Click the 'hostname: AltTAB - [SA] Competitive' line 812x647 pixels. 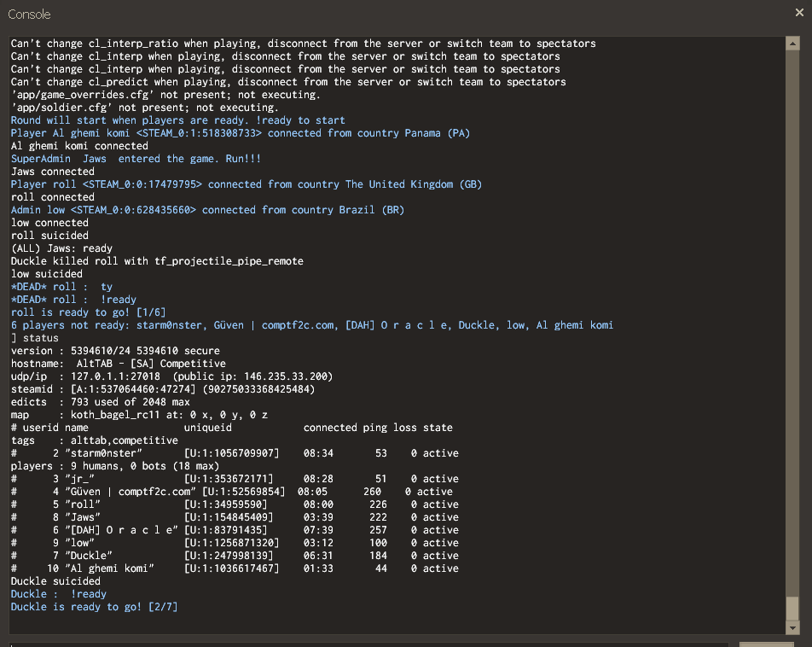point(118,364)
